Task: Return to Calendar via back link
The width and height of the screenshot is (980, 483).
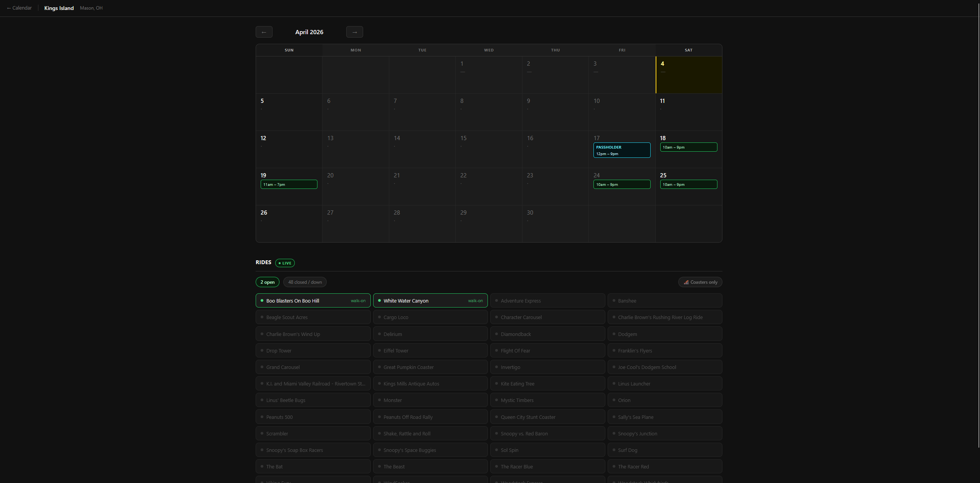Action: [19, 8]
